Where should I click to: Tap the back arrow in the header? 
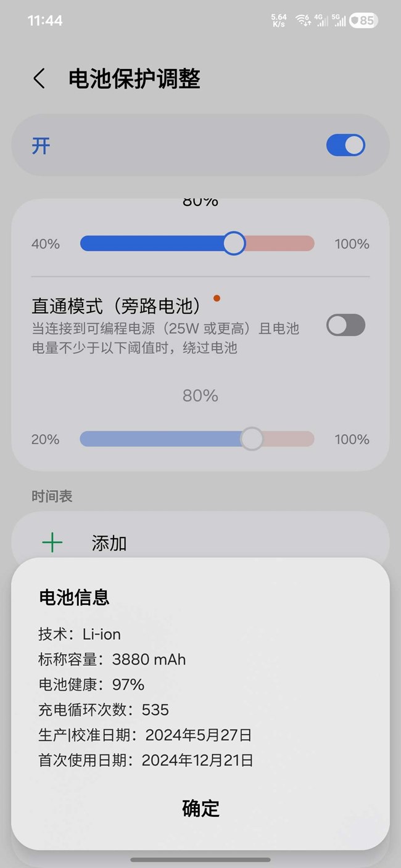coord(39,79)
